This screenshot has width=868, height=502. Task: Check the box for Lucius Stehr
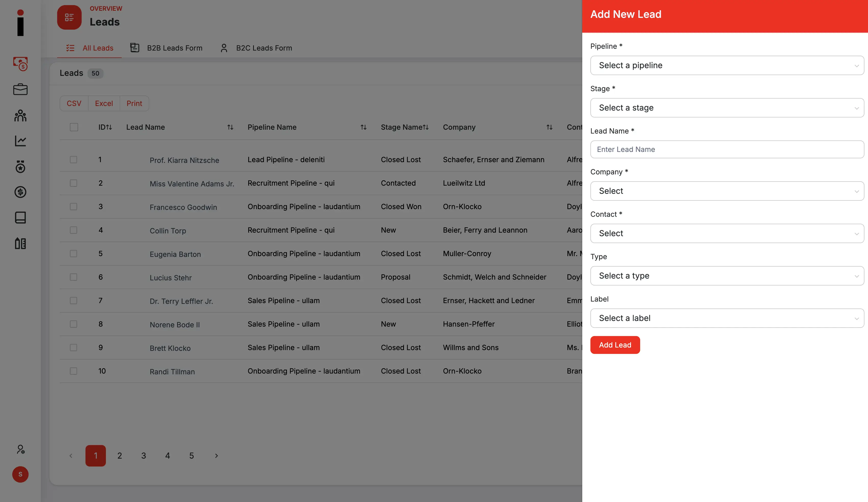[x=73, y=277]
